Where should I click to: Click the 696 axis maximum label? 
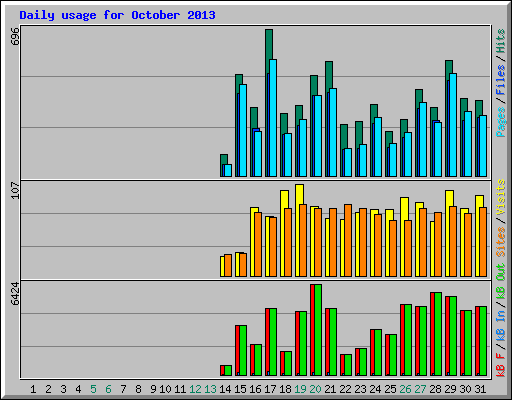point(15,37)
